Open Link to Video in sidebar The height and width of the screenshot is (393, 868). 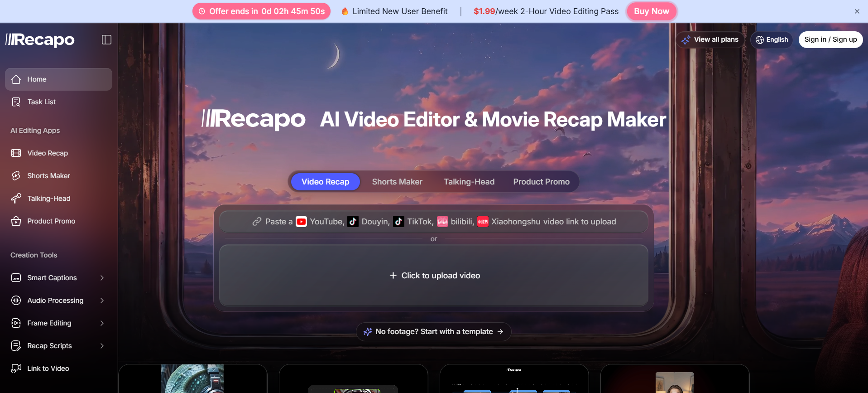tap(59, 369)
